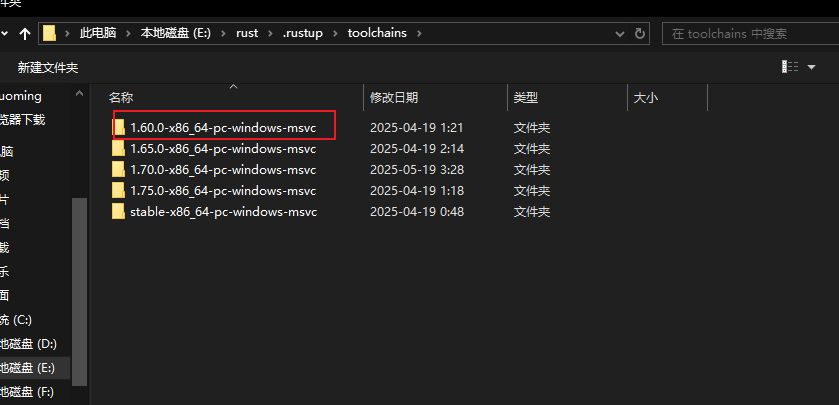
Task: Select the (F:) drive in the navigation pane
Action: tap(27, 392)
